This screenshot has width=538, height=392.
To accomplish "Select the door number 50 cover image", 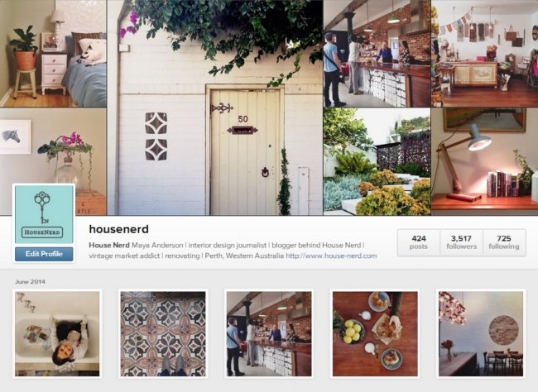I will (215, 108).
